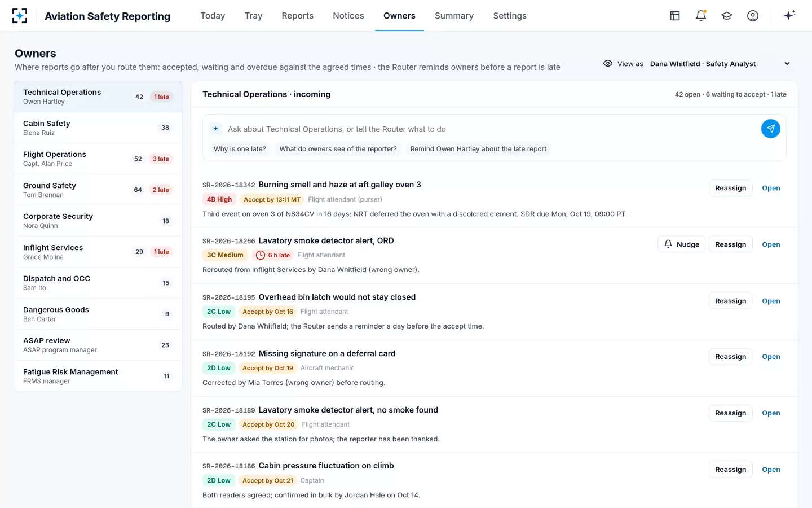
Task: Click the '3 late' badge on Flight Operations
Action: [x=161, y=159]
